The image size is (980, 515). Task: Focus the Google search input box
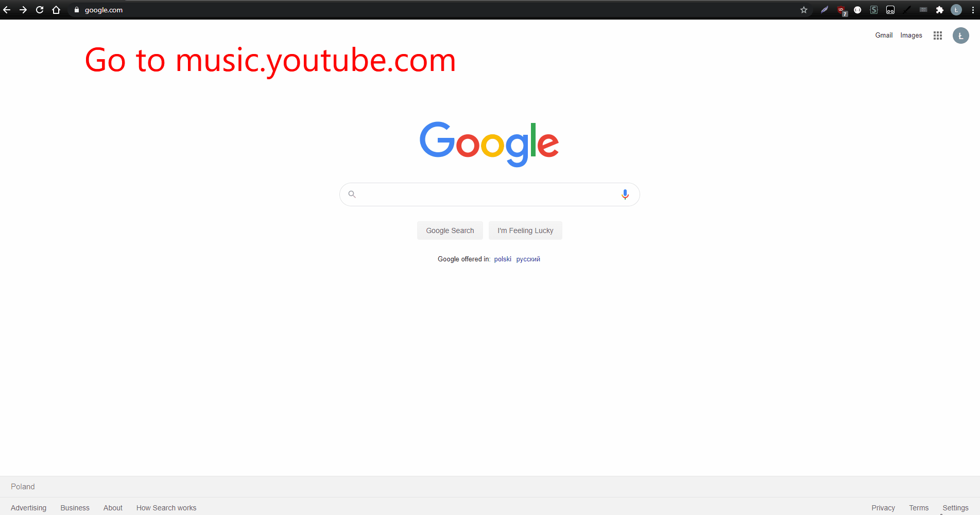[489, 194]
